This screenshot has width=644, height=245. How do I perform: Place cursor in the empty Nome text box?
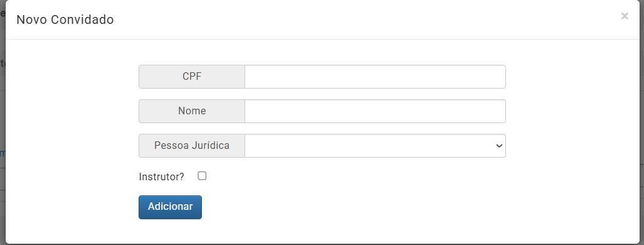[375, 111]
